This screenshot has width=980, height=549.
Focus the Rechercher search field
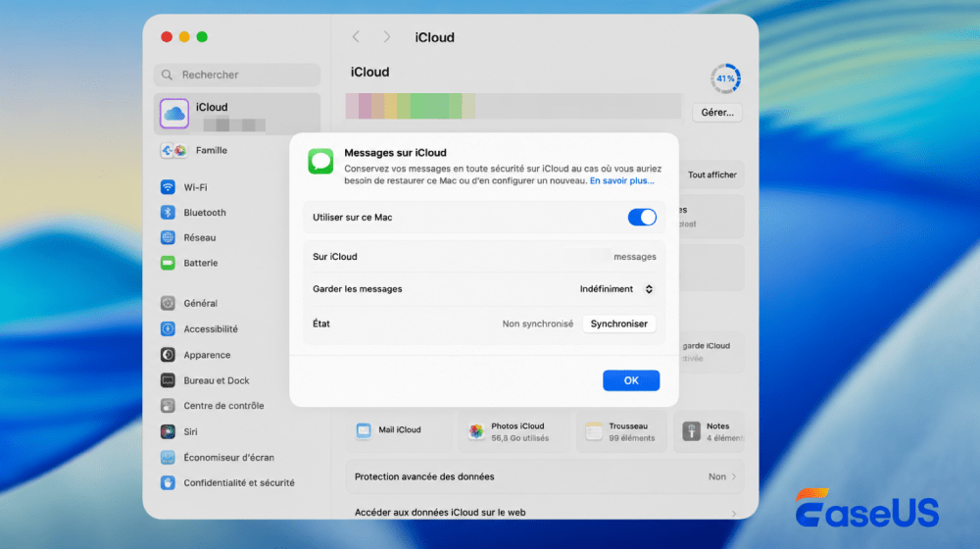[x=237, y=75]
